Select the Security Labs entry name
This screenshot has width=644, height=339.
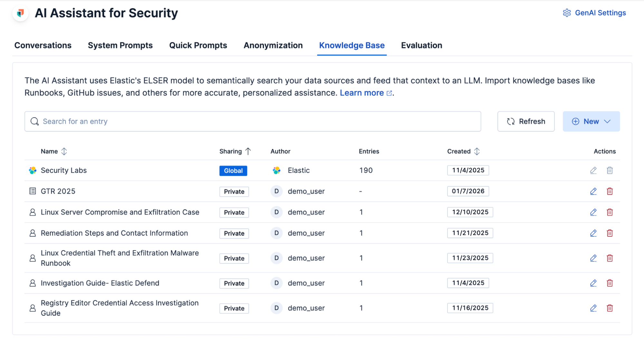pos(64,170)
